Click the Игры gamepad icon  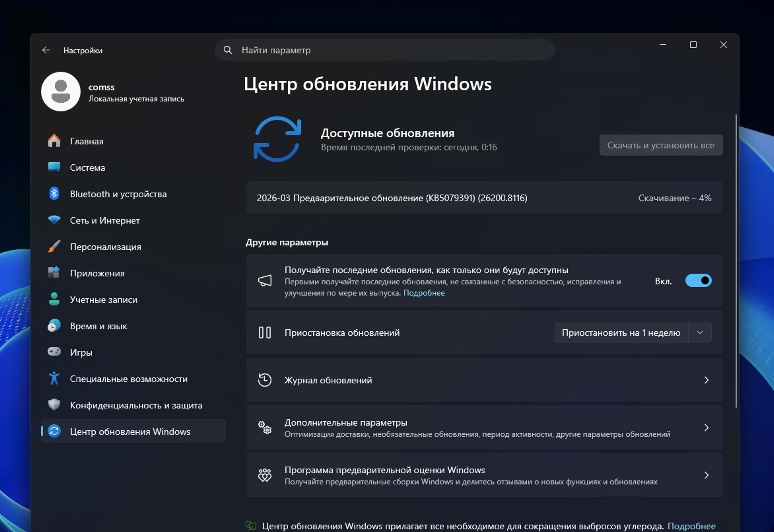[54, 352]
